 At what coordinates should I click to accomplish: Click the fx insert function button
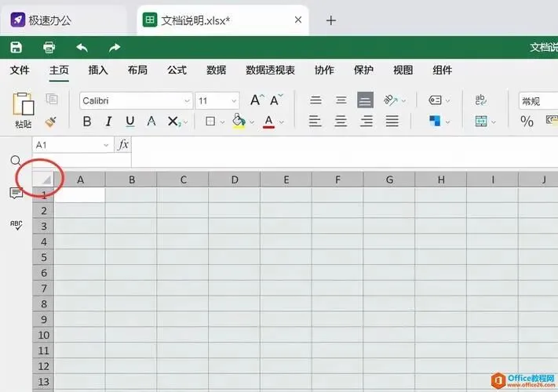123,144
